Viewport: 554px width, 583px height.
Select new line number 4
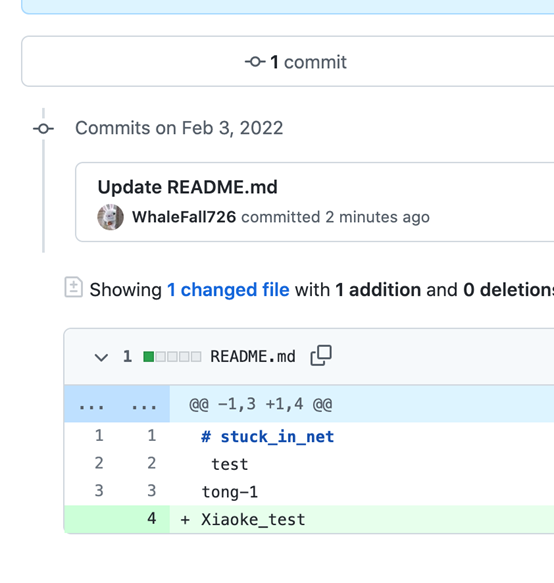click(151, 519)
